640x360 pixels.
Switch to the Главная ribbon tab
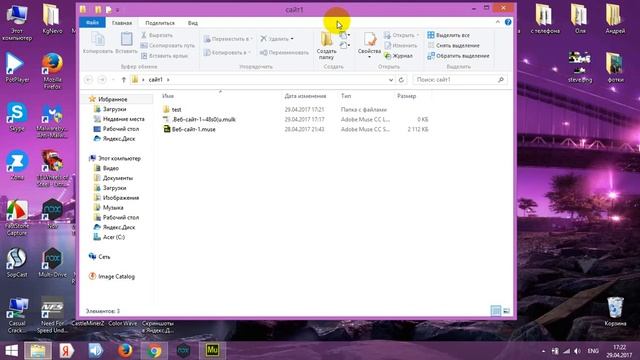pos(122,23)
